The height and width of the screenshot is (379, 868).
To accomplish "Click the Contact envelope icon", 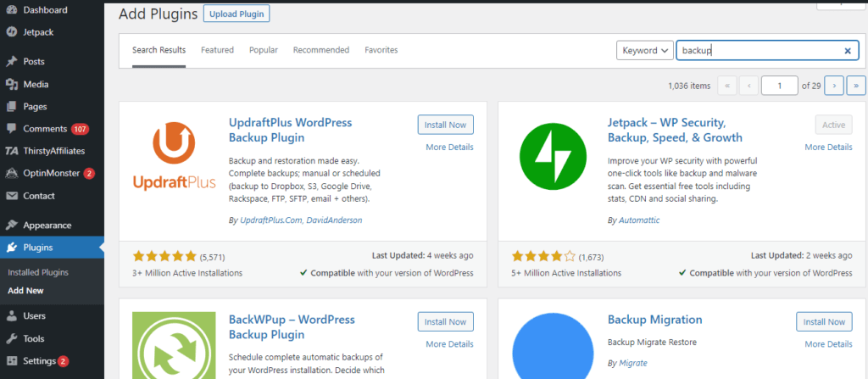I will (x=11, y=196).
